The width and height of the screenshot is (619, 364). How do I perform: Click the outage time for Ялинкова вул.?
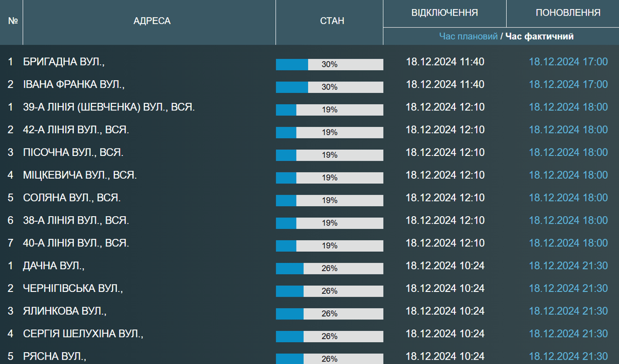coord(445,311)
